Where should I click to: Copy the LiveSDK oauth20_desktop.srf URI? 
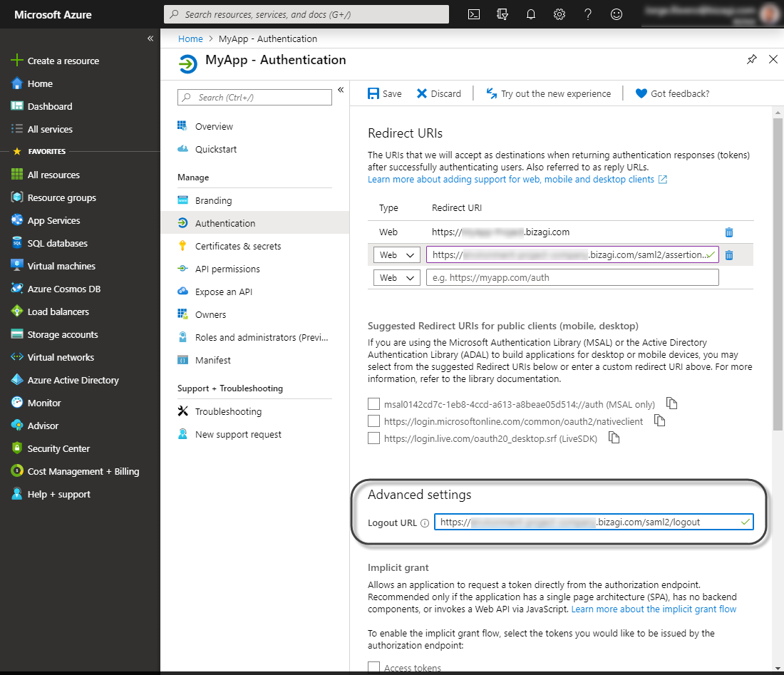point(614,438)
